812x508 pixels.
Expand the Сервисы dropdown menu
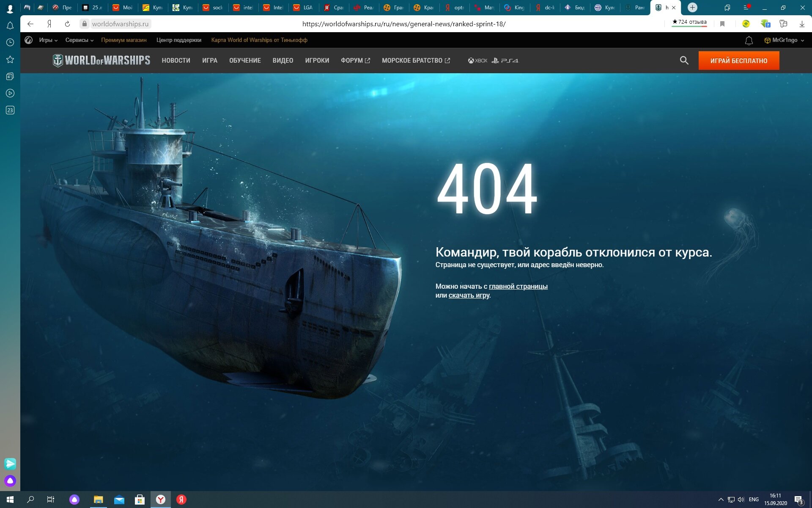coord(79,40)
